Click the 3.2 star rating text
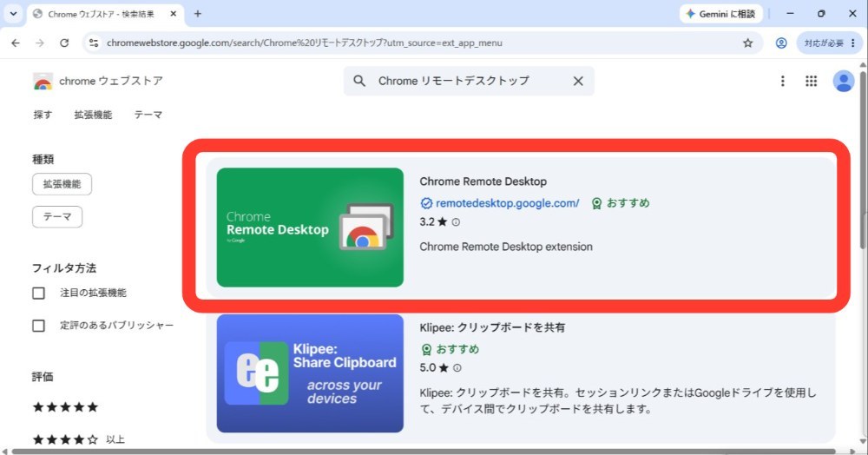The image size is (868, 455). [433, 222]
